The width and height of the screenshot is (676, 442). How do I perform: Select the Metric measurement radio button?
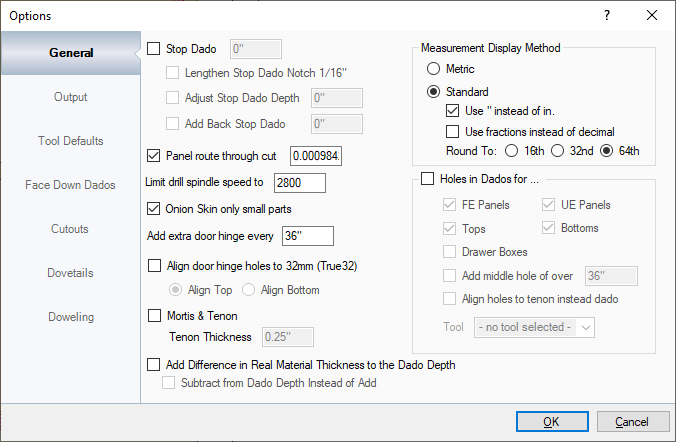433,70
